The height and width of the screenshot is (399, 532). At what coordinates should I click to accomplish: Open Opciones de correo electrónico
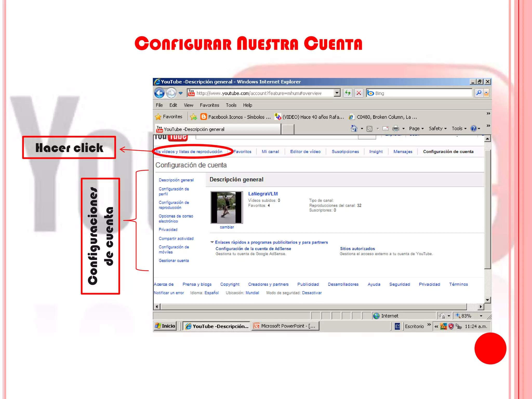(176, 218)
